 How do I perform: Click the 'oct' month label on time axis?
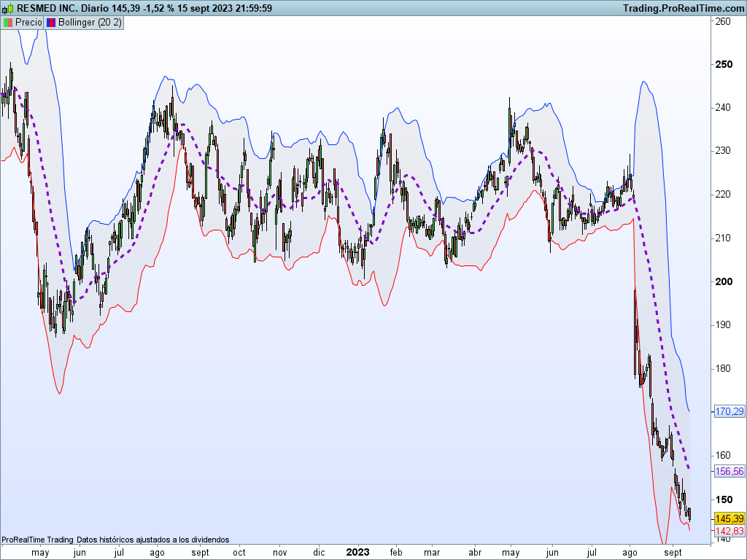click(239, 553)
